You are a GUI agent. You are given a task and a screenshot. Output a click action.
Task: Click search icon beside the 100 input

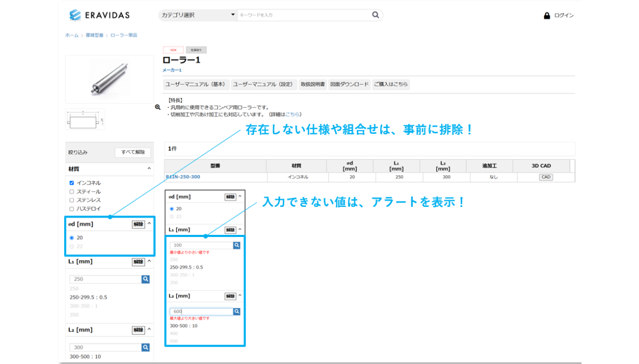click(x=237, y=245)
